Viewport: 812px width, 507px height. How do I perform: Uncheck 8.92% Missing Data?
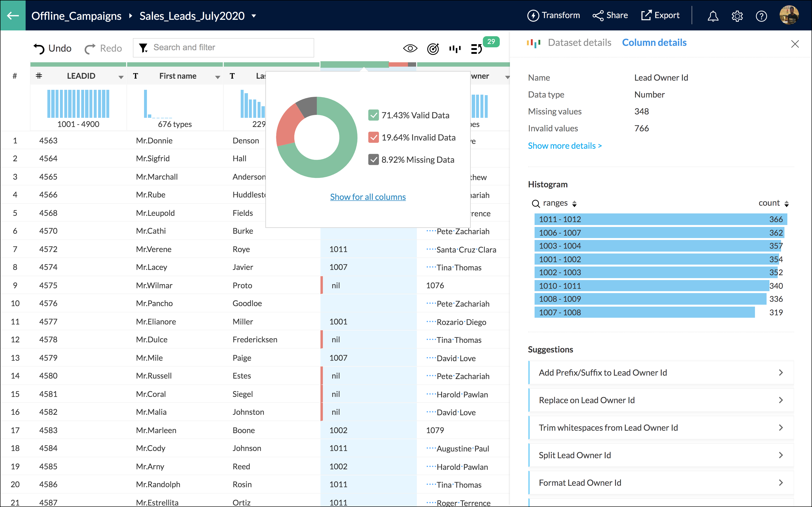(373, 160)
